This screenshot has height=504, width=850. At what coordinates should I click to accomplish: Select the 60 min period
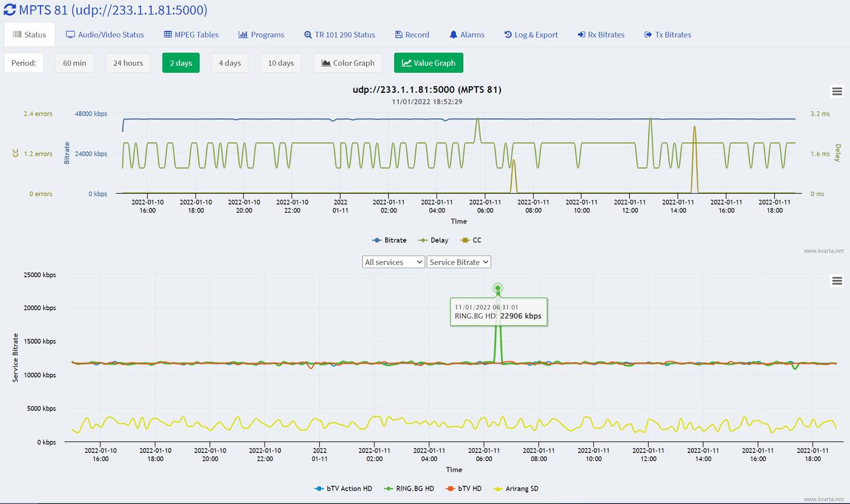[x=75, y=63]
